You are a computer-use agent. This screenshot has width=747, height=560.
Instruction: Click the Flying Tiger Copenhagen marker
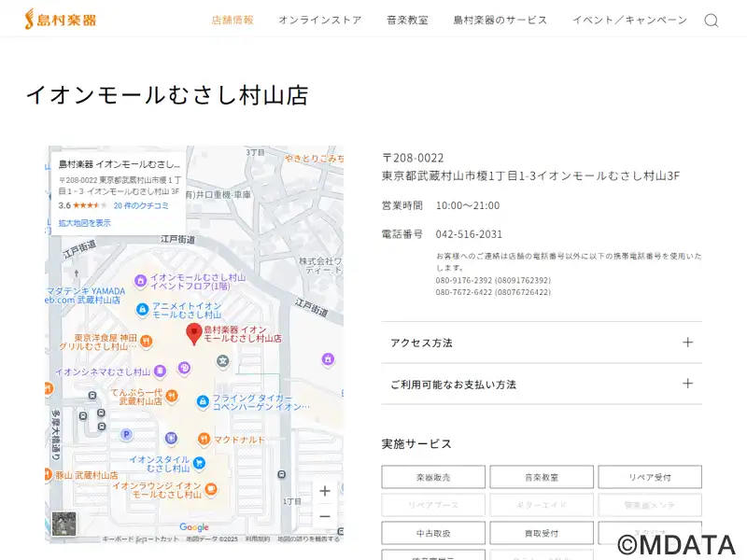coord(203,401)
